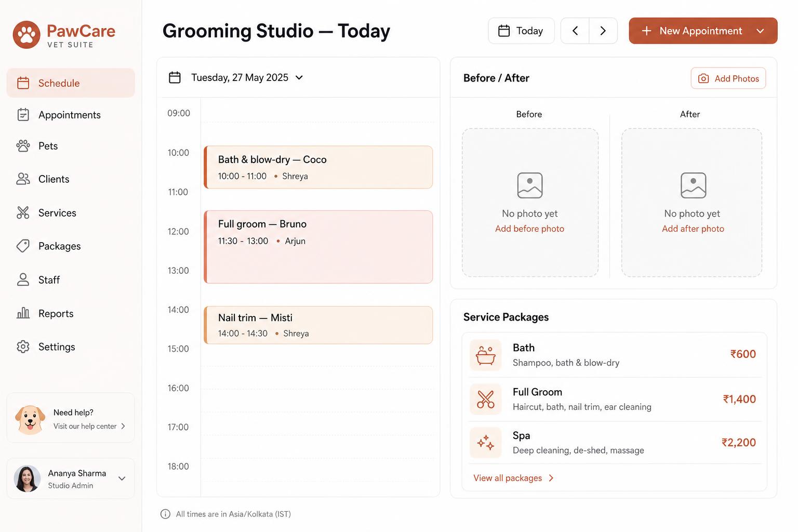
Task: Open the Packages menu item
Action: click(x=71, y=246)
